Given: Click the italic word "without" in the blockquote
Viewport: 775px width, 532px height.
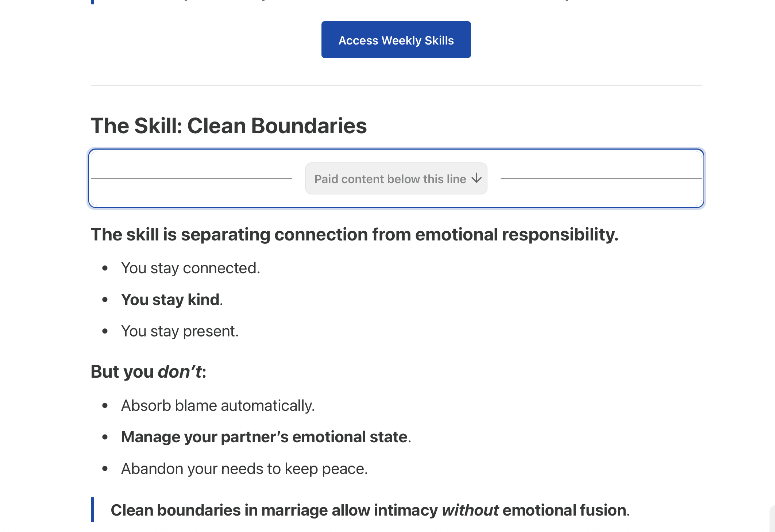Looking at the screenshot, I should click(470, 510).
